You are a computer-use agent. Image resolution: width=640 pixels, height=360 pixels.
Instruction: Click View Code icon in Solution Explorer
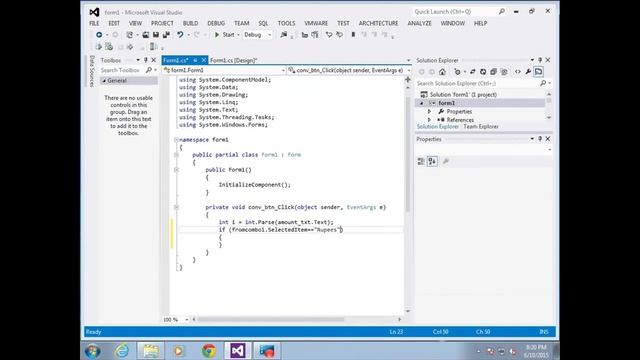click(x=518, y=72)
